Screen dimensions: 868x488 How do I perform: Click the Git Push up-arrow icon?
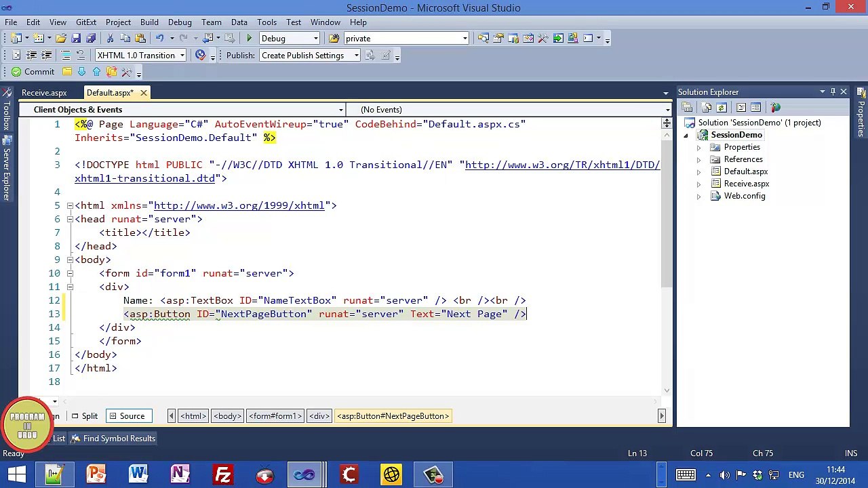click(x=97, y=72)
